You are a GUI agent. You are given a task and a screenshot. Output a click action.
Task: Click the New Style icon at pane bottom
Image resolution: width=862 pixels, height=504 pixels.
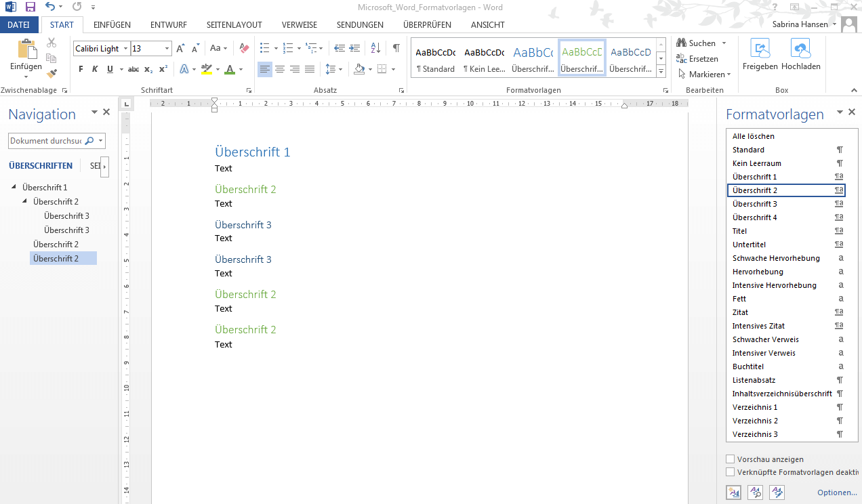coord(733,493)
